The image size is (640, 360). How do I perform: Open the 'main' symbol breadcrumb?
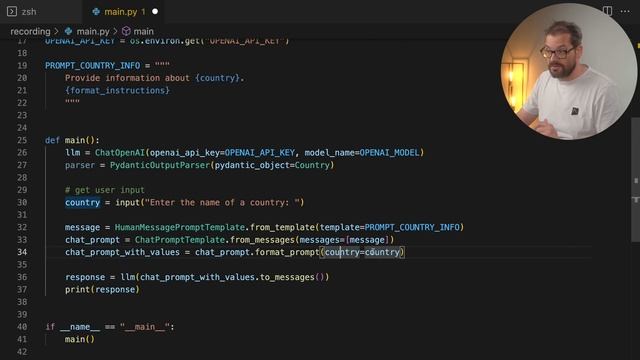click(144, 31)
